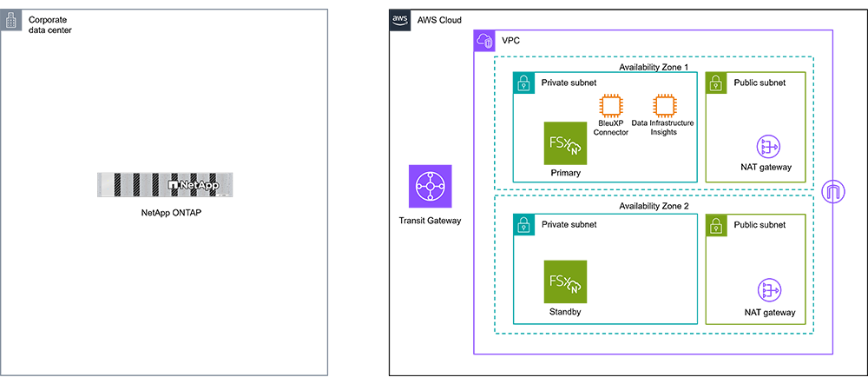Select the Primary FSx for ONTAP icon

[x=565, y=143]
